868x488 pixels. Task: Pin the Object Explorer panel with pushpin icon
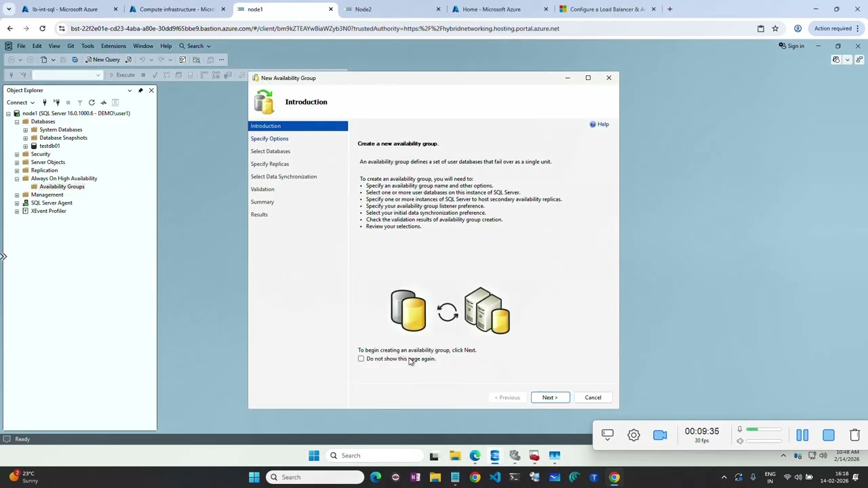pos(140,90)
